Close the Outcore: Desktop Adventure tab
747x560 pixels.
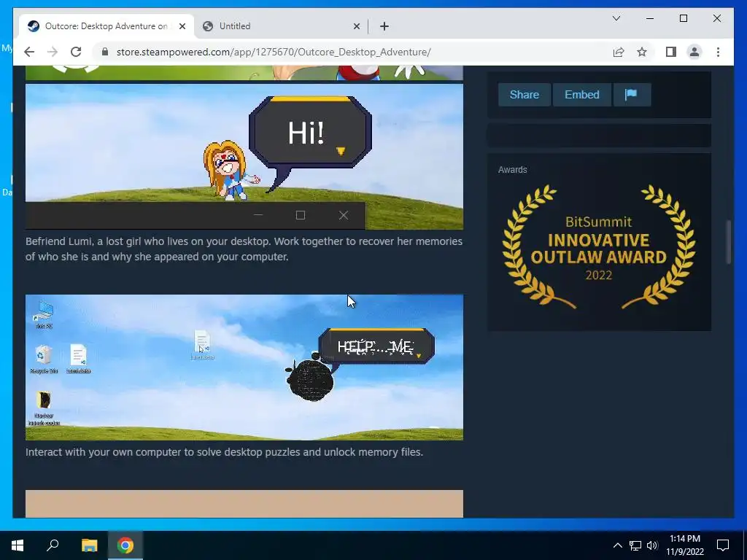[x=182, y=26]
